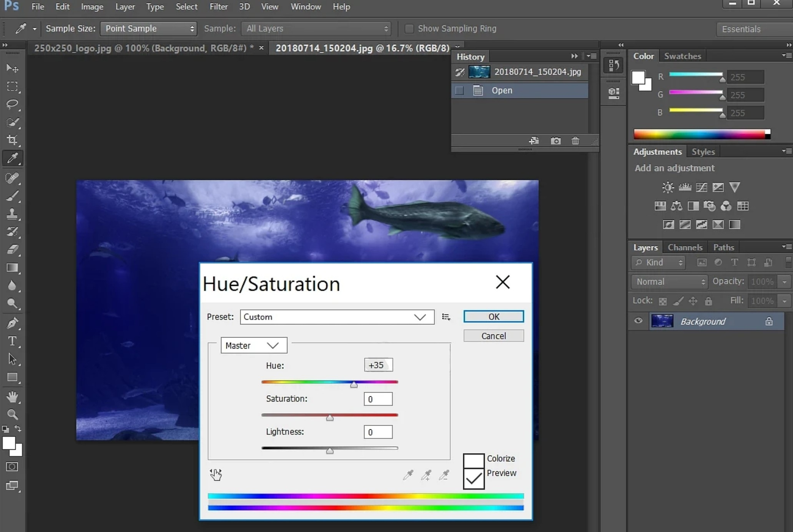Open the Opacity slider dropdown arrow

point(785,282)
